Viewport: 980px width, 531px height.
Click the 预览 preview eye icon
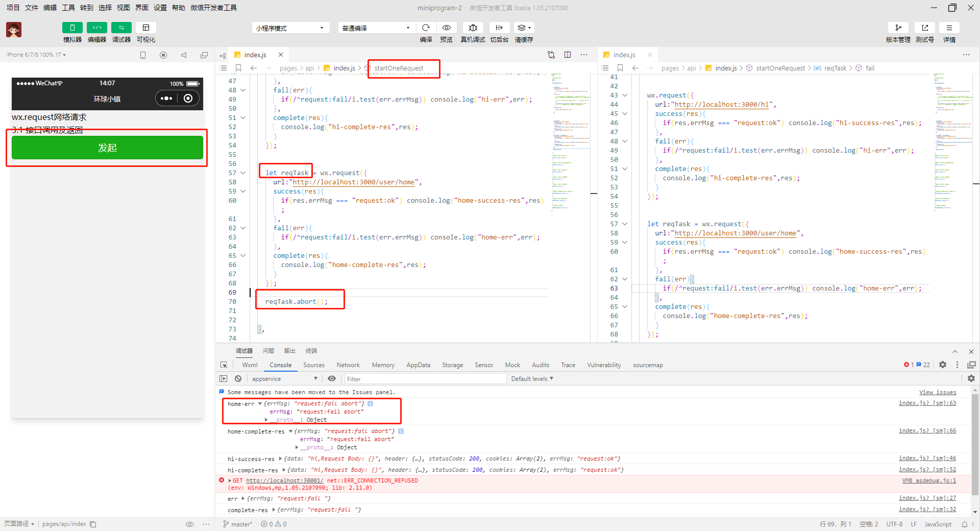click(447, 28)
